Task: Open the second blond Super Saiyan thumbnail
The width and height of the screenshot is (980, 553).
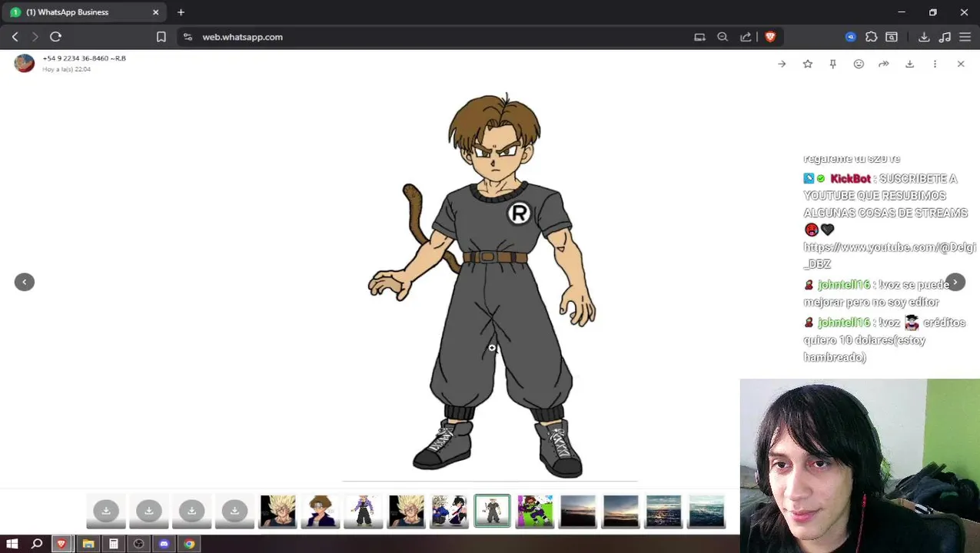Action: [407, 512]
